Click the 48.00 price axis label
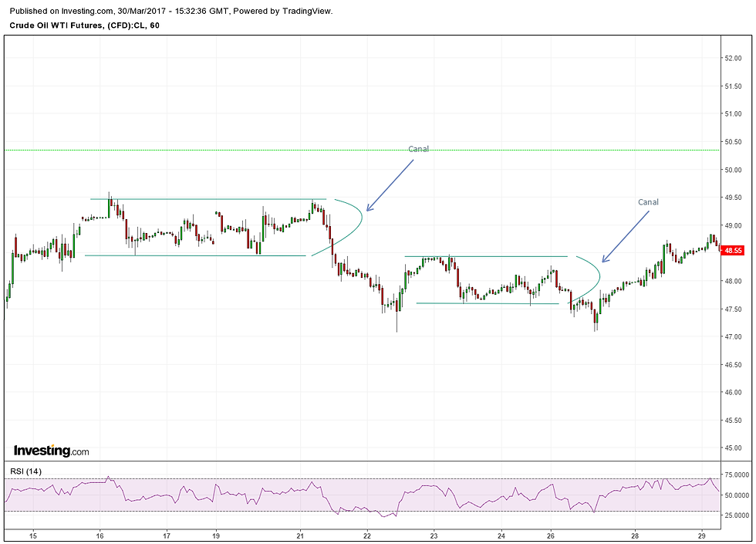Image resolution: width=756 pixels, height=544 pixels. pos(734,281)
